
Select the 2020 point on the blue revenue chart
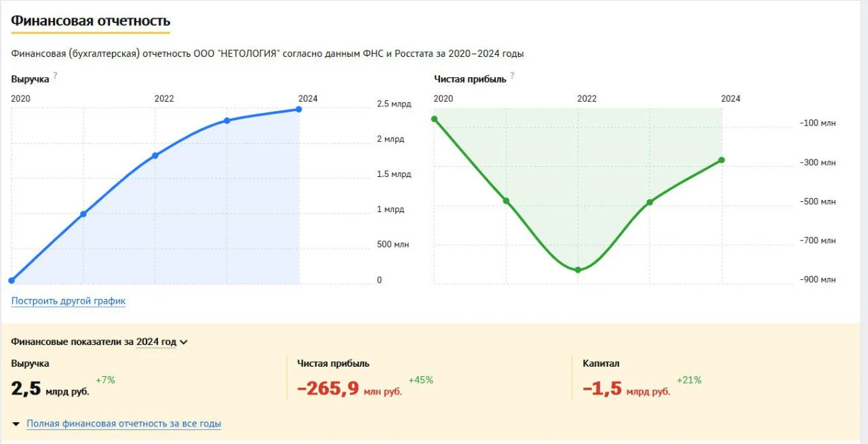12,280
